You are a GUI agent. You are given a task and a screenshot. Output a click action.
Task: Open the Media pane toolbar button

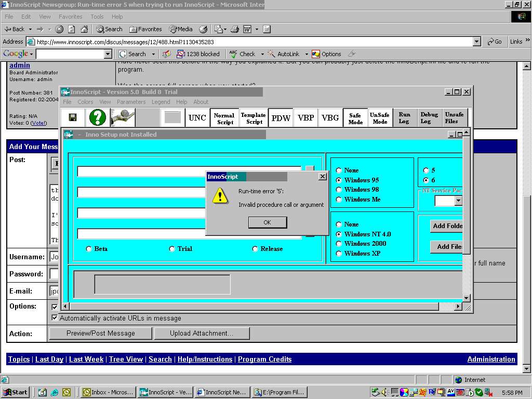pyautogui.click(x=181, y=29)
